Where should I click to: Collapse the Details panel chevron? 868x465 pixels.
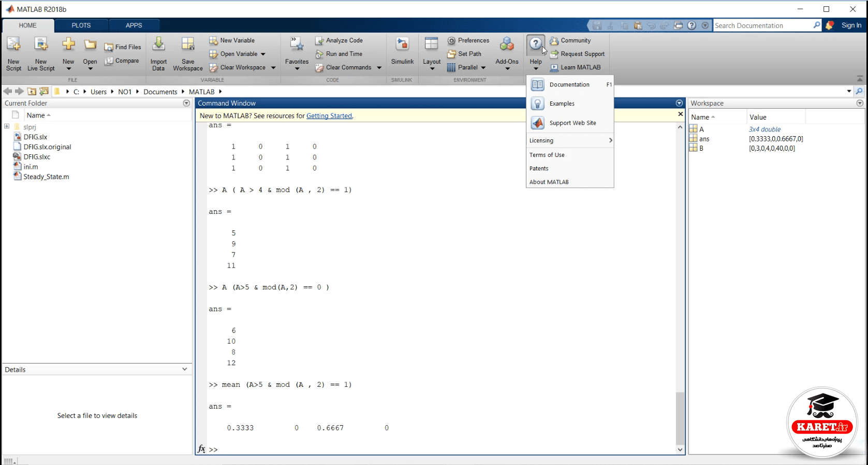pyautogui.click(x=185, y=369)
